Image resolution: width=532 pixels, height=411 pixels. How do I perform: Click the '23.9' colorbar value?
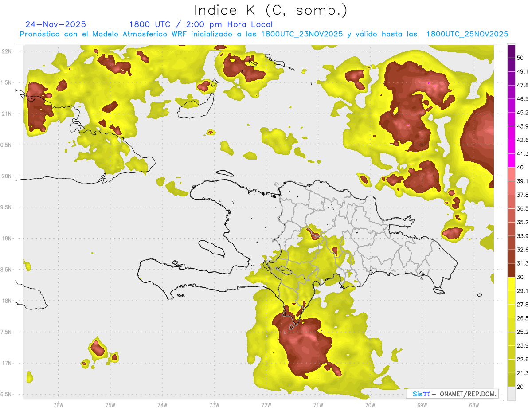point(523,345)
